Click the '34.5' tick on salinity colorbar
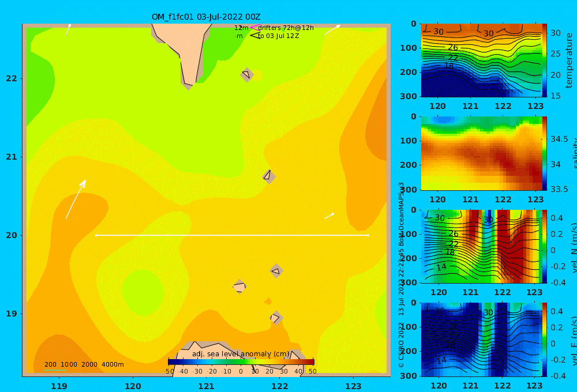 pyautogui.click(x=559, y=140)
